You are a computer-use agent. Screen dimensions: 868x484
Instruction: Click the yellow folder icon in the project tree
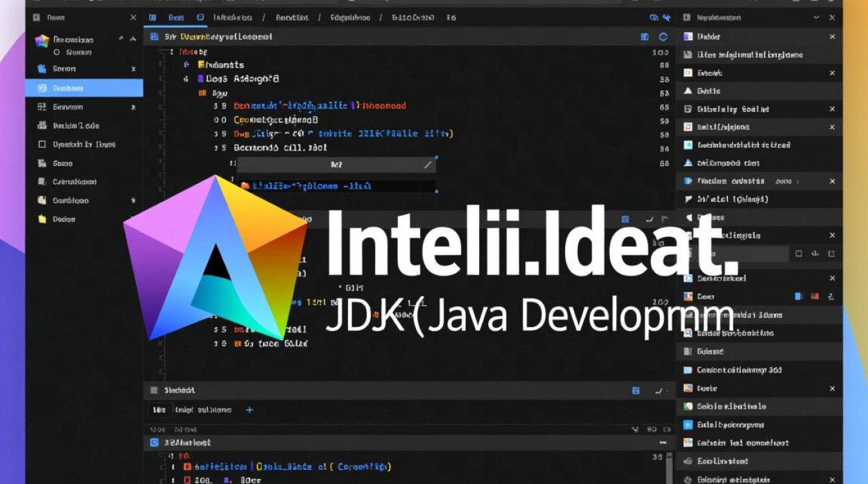pos(41,219)
